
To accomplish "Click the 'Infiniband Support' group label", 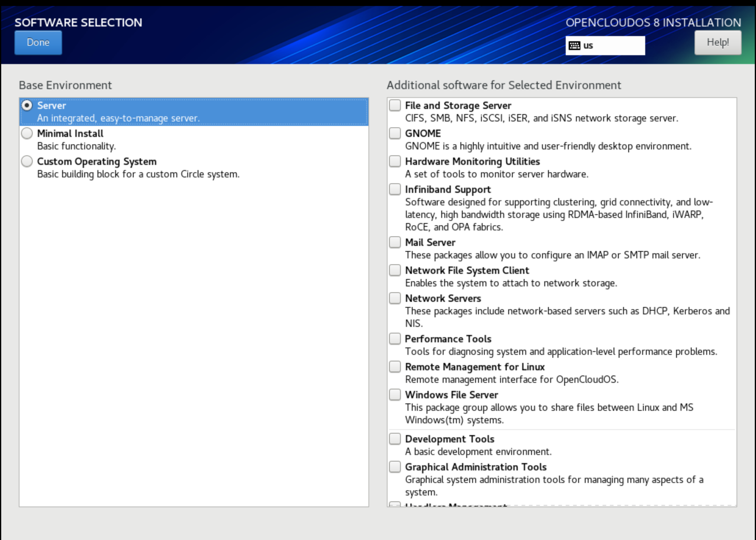I will [x=448, y=189].
